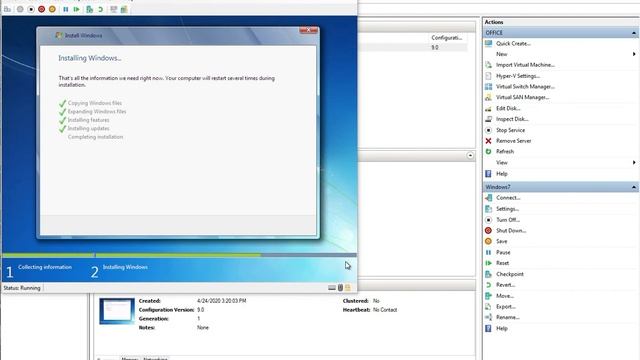Choose the Inspect Disk action
This screenshot has height=360, width=640.
(x=512, y=119)
